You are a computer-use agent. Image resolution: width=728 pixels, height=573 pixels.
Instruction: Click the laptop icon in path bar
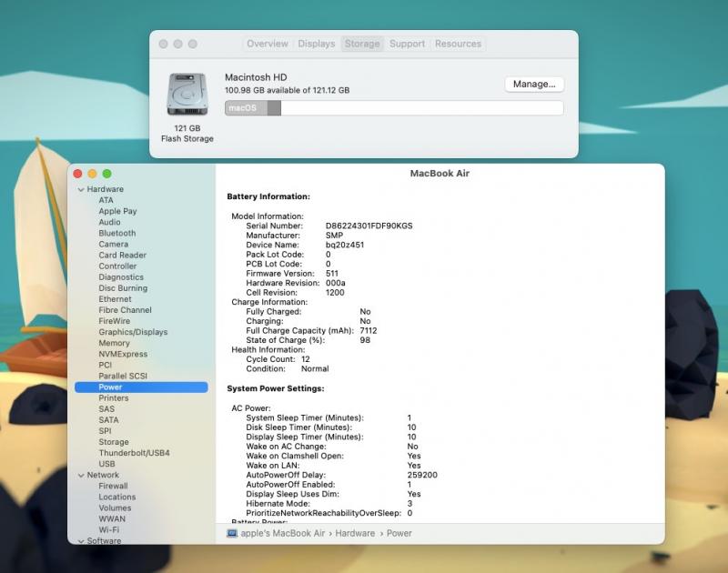[x=231, y=533]
